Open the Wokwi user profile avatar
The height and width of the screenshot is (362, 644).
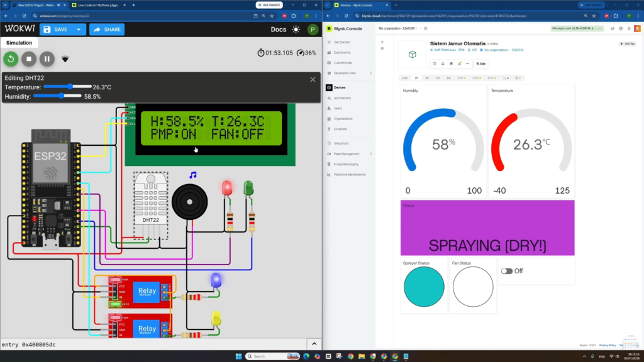(313, 30)
